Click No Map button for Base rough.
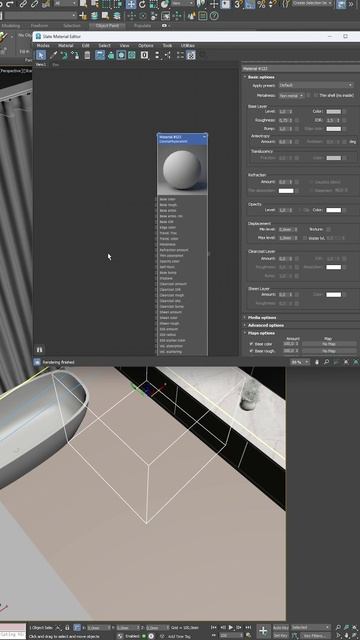 [x=329, y=351]
